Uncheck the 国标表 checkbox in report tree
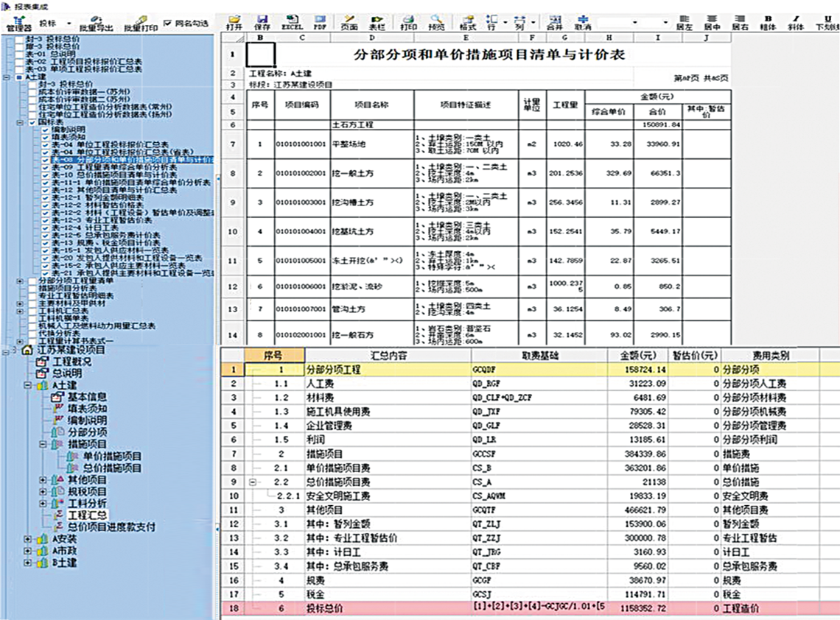The image size is (840, 620). [32, 122]
